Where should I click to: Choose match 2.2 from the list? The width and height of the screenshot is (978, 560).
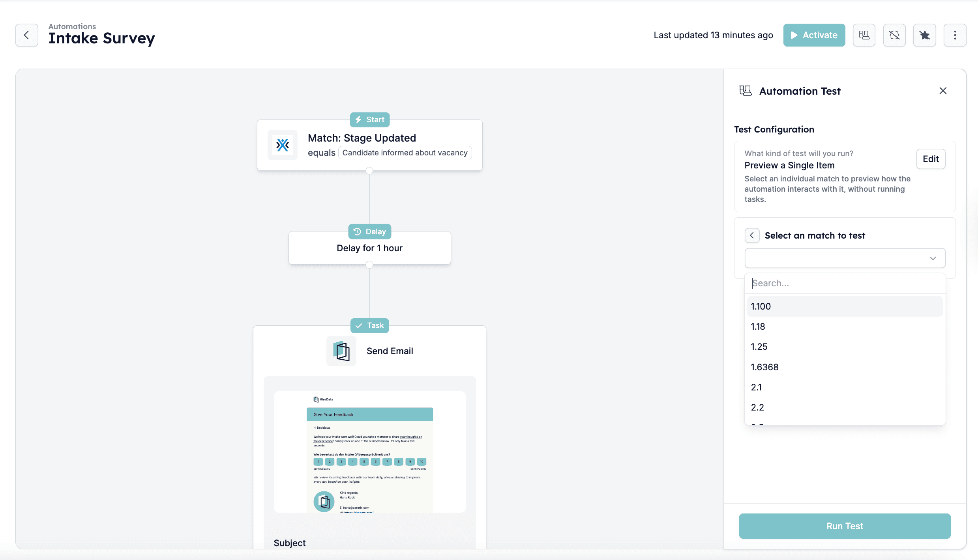(x=845, y=407)
